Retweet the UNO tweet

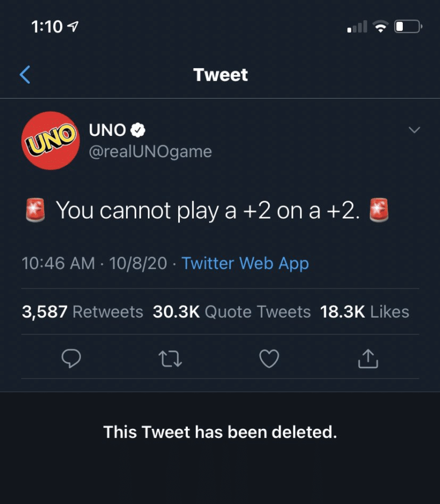click(170, 359)
